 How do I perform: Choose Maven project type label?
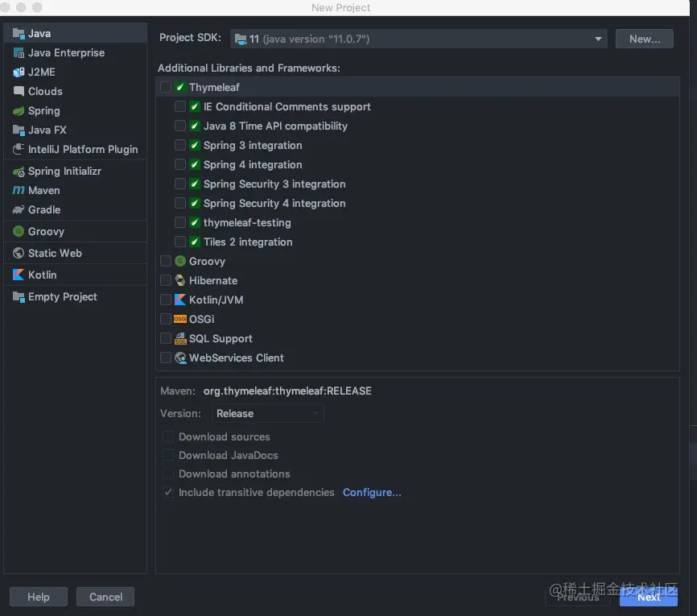click(44, 190)
